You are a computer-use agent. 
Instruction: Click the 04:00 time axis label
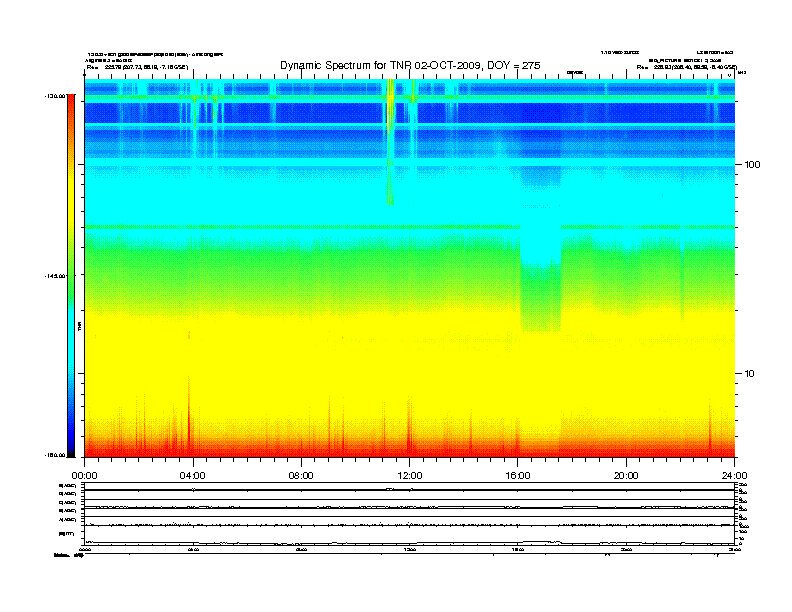pyautogui.click(x=192, y=475)
